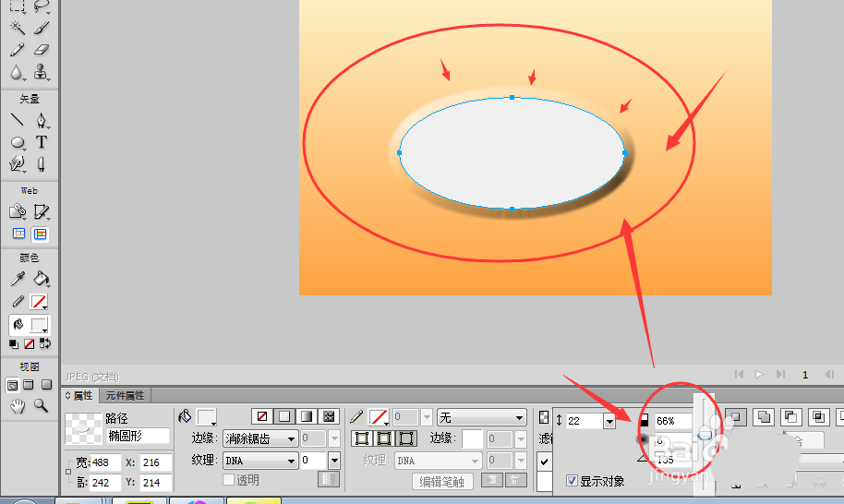
Task: Select the Paint Bucket tool
Action: point(42,279)
